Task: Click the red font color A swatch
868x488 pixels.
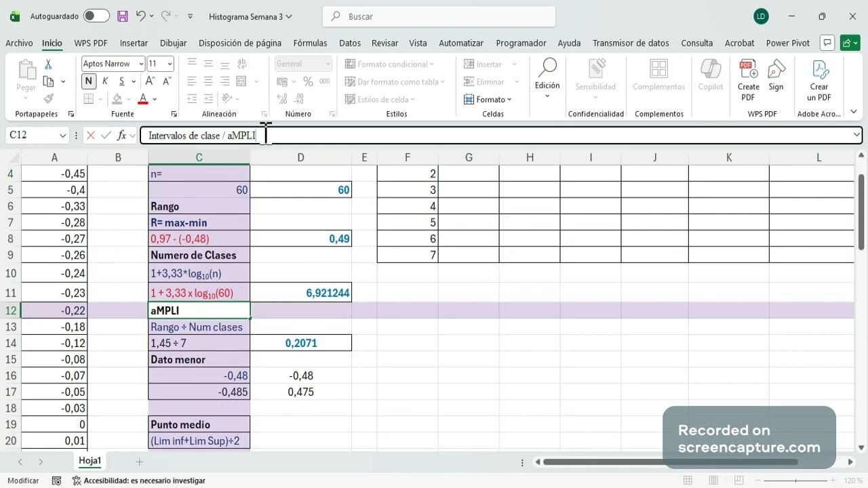Action: pos(142,99)
